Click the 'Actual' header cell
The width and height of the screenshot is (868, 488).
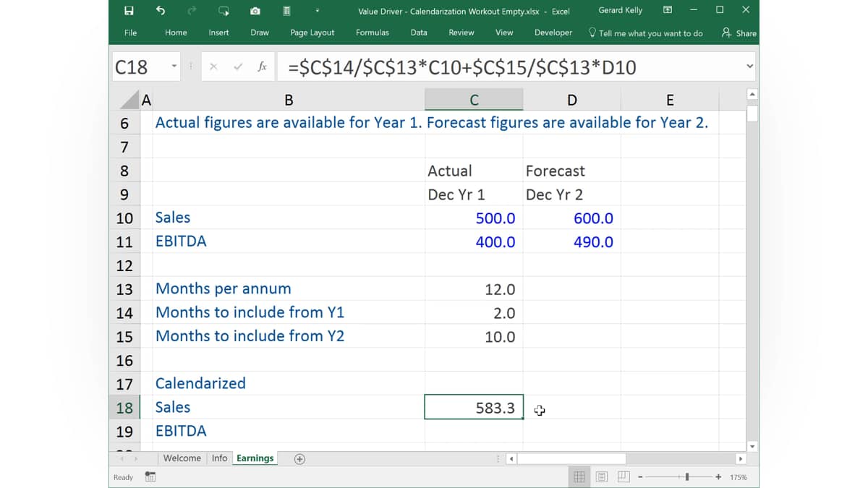click(x=474, y=171)
